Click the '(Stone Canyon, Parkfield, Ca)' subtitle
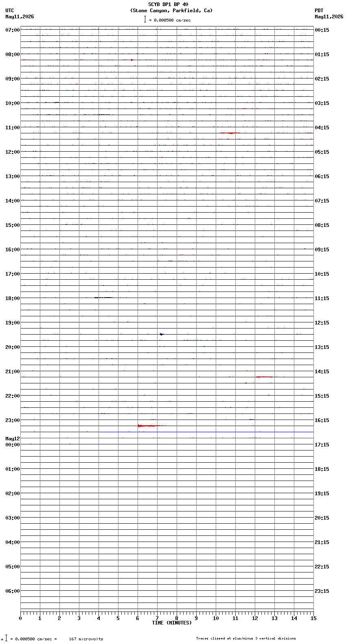Viewport: 346px width, 644px height. [171, 11]
